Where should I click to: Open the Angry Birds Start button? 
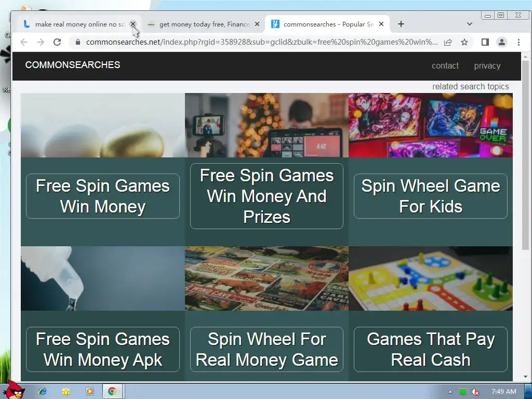14,391
